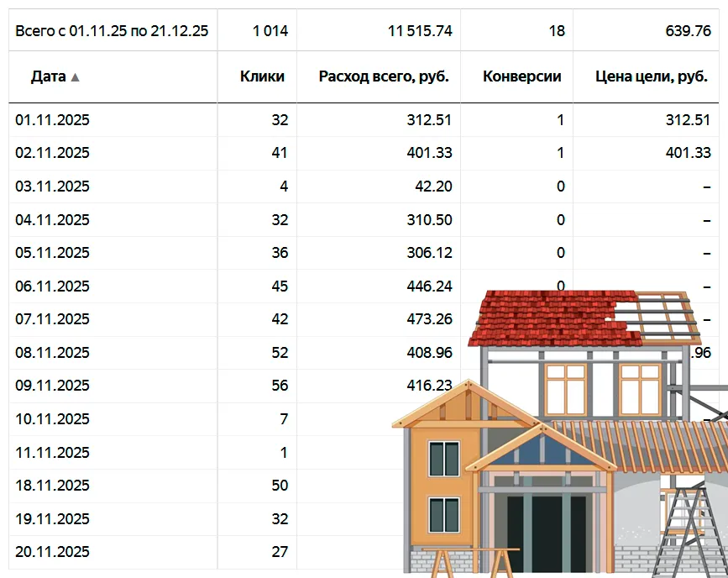Click the 02.11.2025 date cell
728x578 pixels.
52,153
